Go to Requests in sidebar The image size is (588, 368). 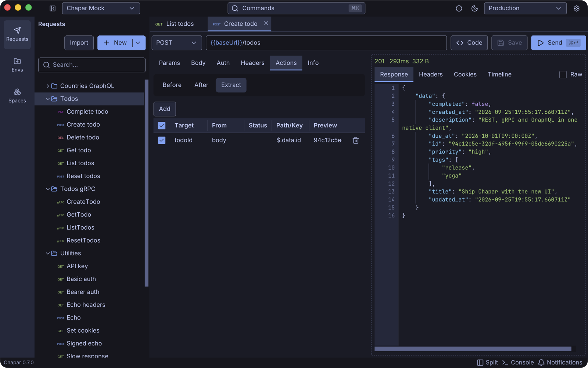click(x=17, y=34)
